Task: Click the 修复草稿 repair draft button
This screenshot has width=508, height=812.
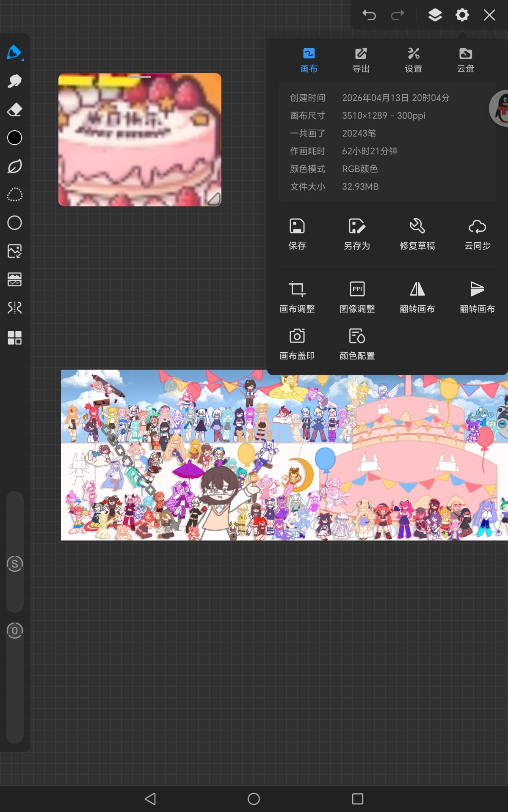Action: pyautogui.click(x=417, y=234)
